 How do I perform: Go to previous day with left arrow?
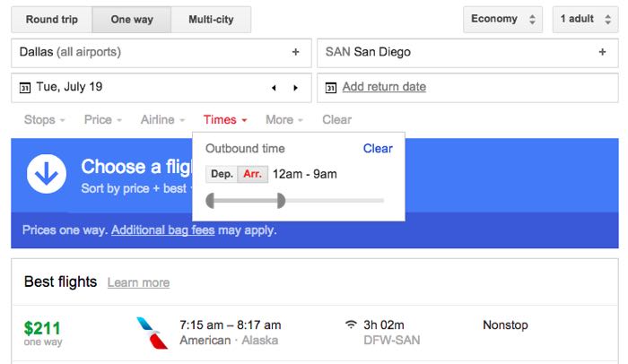[x=274, y=88]
